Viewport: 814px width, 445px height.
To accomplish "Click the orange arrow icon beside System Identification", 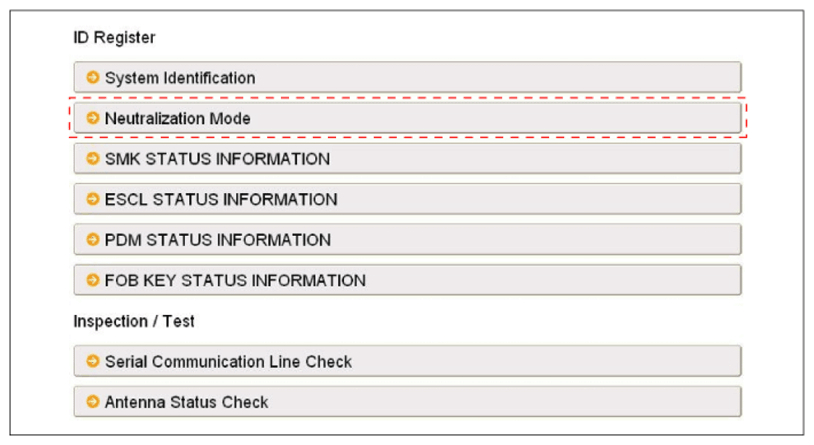I will tap(93, 77).
